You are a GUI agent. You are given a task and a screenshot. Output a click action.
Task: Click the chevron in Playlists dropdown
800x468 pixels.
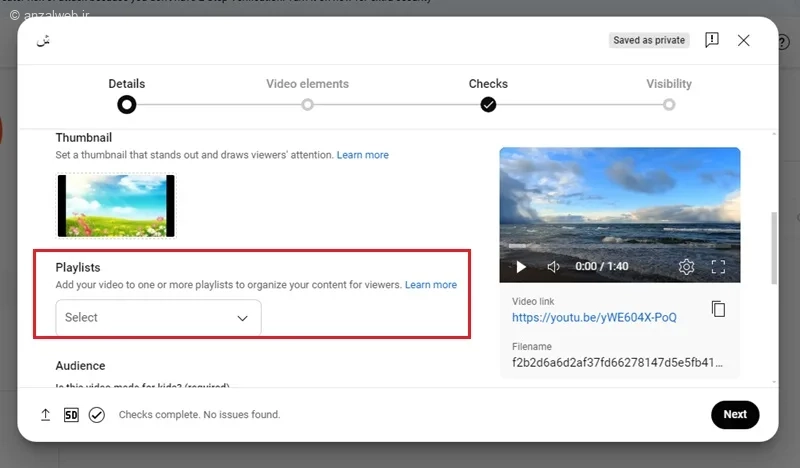point(242,318)
